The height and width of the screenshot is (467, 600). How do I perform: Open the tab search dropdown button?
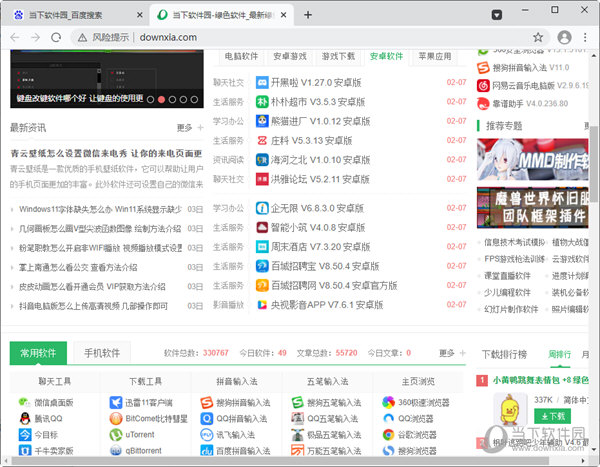(x=497, y=15)
